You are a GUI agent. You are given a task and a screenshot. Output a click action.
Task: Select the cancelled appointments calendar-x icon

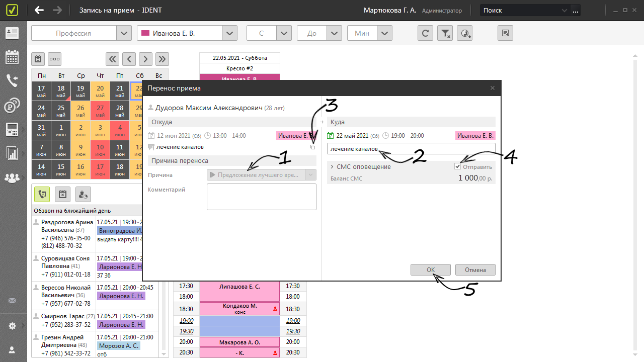tap(62, 194)
